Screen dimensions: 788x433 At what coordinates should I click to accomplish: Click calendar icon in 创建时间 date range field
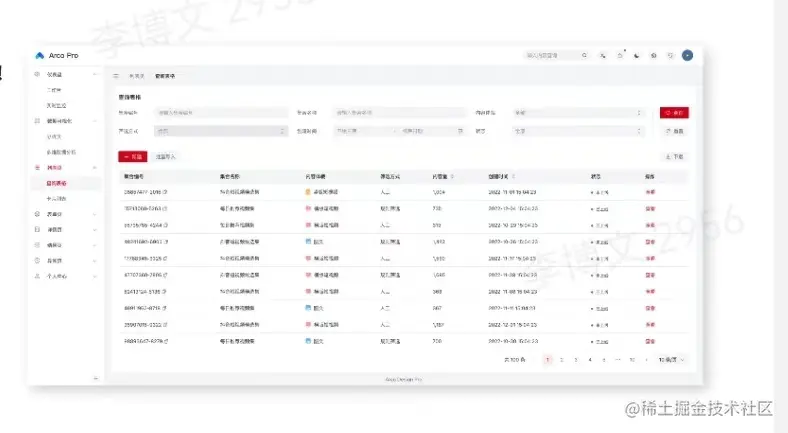460,131
